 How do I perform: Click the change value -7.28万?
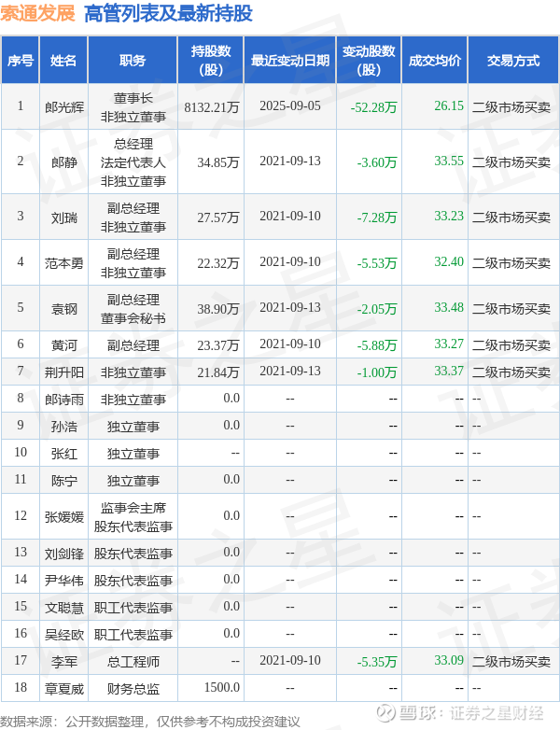pos(377,217)
